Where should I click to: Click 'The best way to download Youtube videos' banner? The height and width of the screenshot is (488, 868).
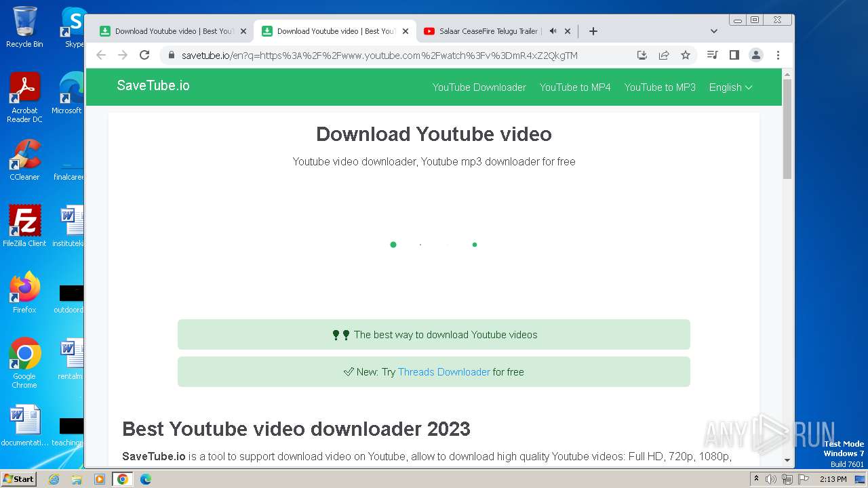434,335
